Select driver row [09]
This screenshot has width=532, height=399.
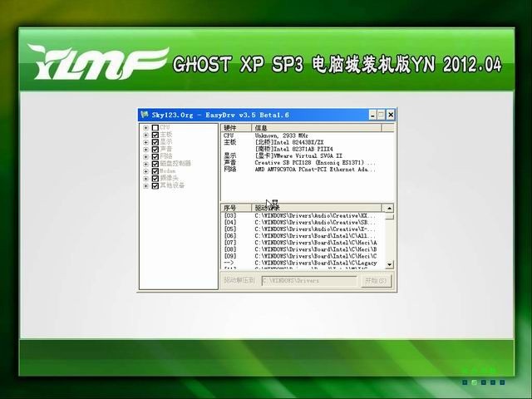click(x=303, y=256)
